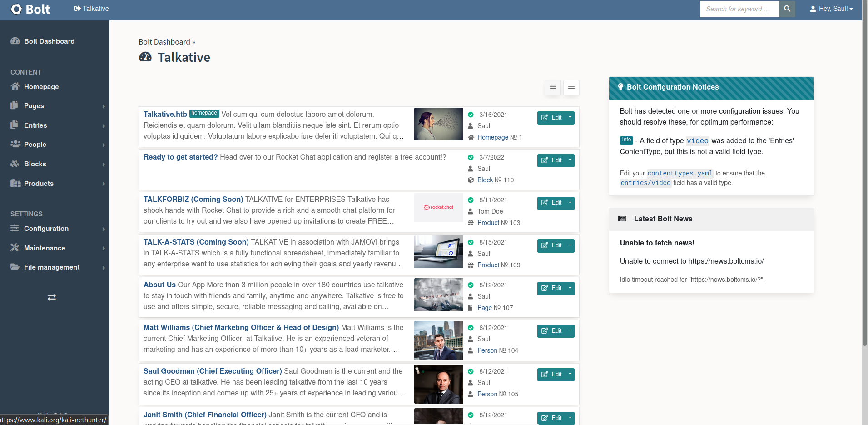
Task: Click the Bolt logo icon
Action: [16, 9]
